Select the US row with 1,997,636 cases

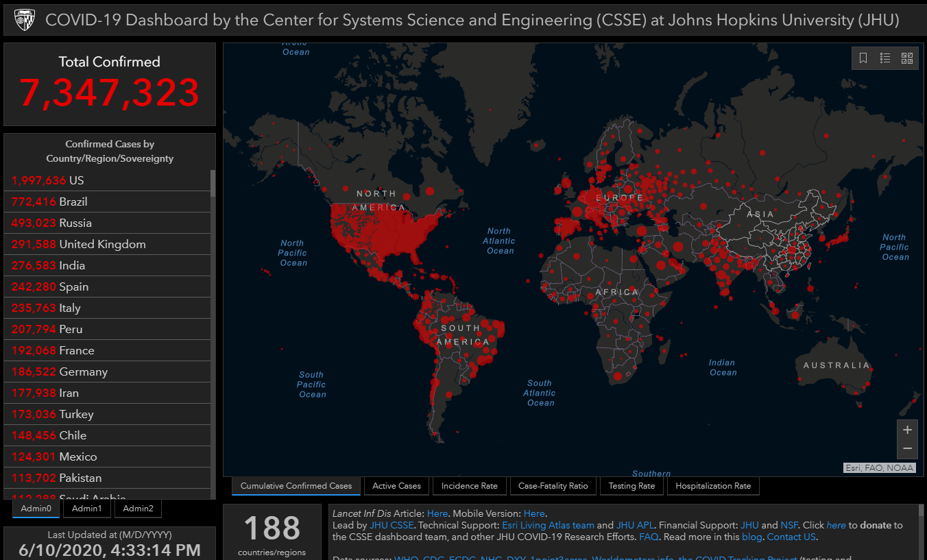tap(107, 180)
